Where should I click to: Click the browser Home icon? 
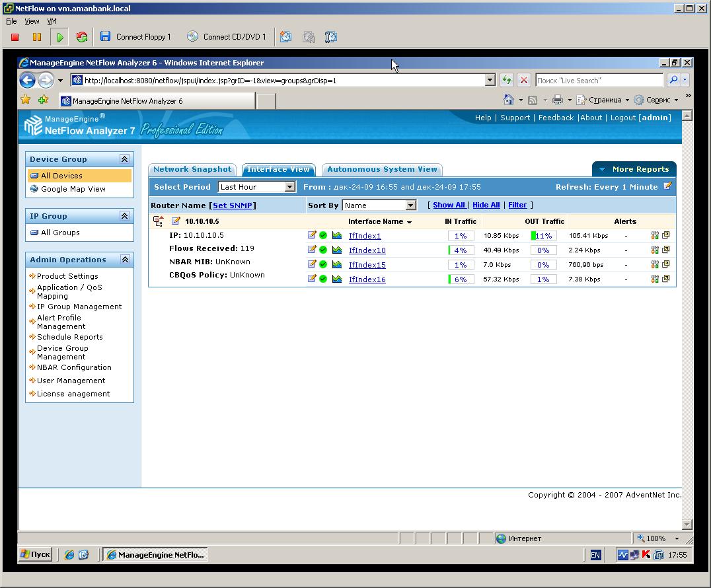[509, 100]
